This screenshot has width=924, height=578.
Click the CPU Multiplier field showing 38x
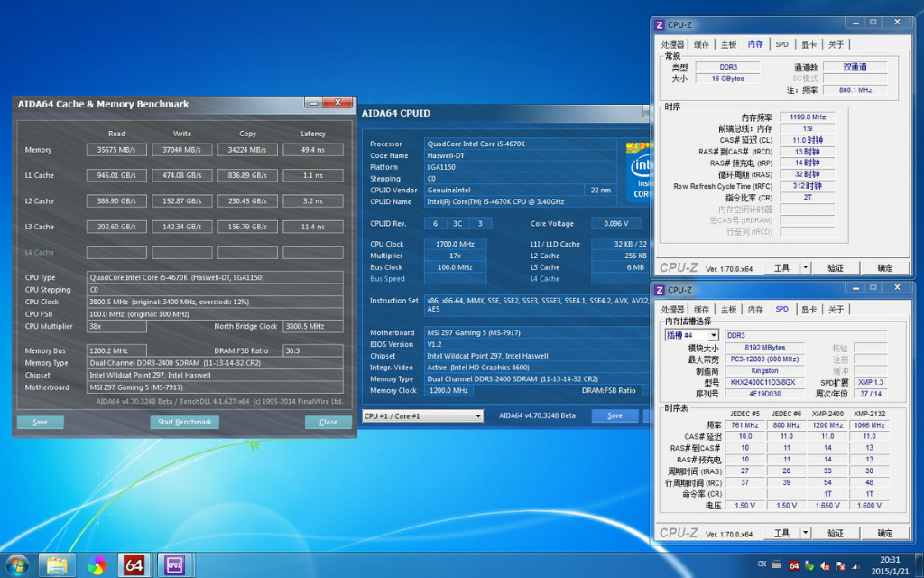(116, 326)
